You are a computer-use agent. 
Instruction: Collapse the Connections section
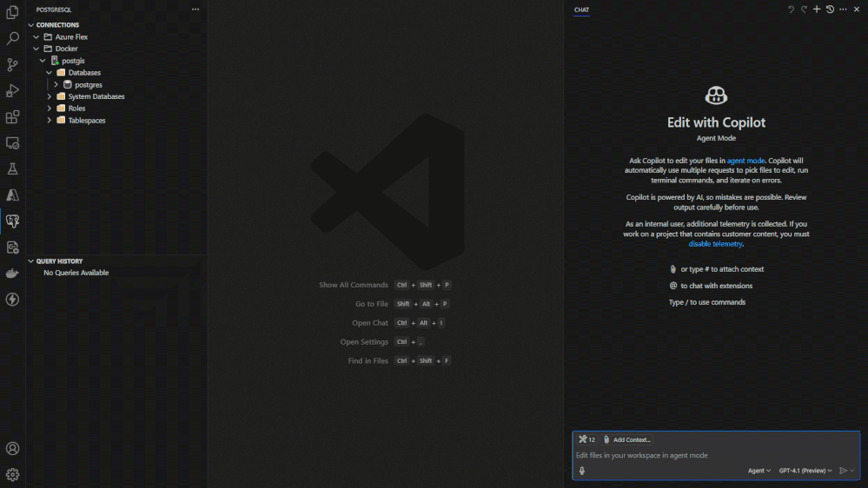click(31, 25)
